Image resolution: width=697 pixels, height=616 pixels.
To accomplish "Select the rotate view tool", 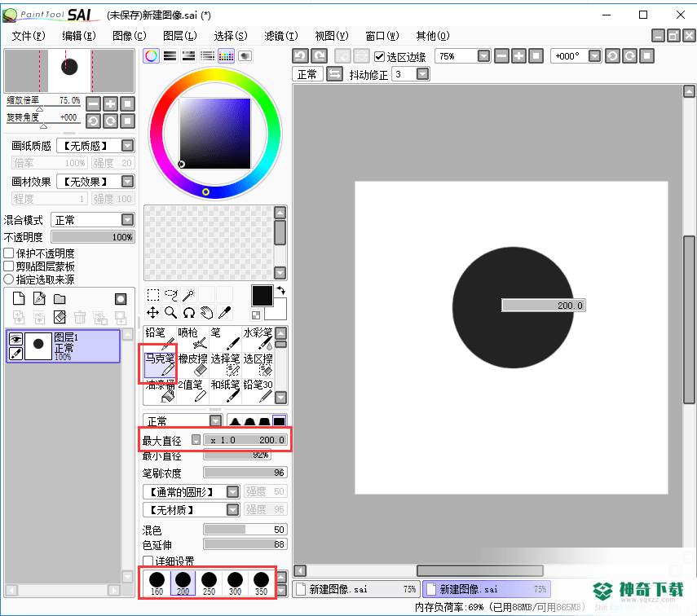I will (189, 313).
